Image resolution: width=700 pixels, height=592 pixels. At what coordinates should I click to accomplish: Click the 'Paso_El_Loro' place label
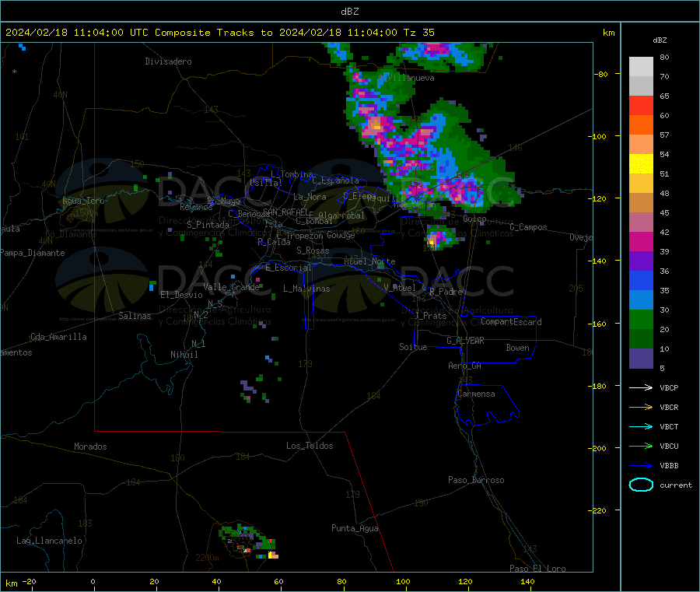coord(537,569)
